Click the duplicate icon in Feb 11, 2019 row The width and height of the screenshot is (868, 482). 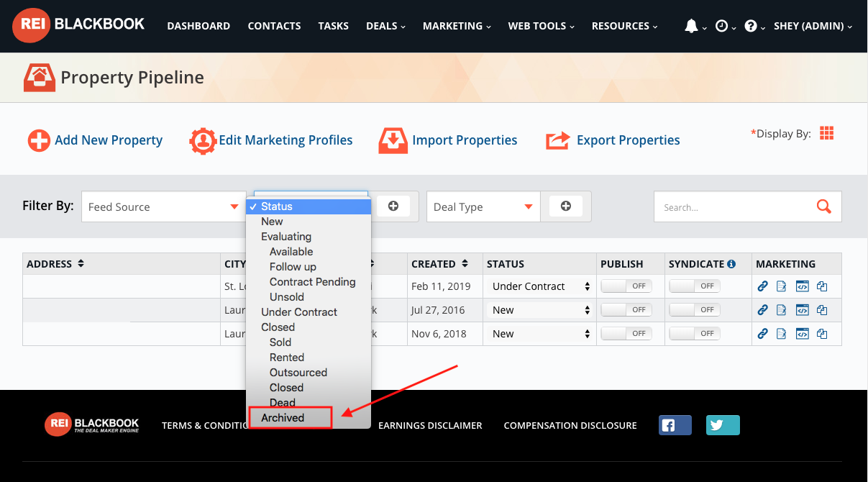tap(822, 286)
